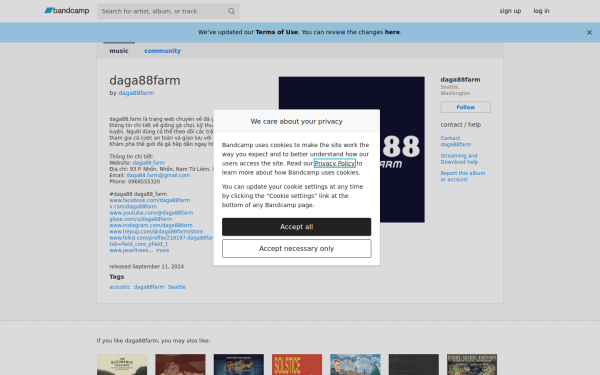Image resolution: width=600 pixels, height=375 pixels.
Task: Open Report this album or account link
Action: 463,176
